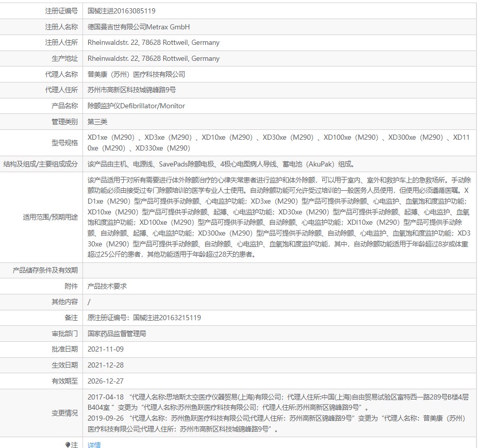The image size is (481, 448).
Task: Select the Rheinwaldstr. address in 注册人住所 row
Action: (x=154, y=42)
